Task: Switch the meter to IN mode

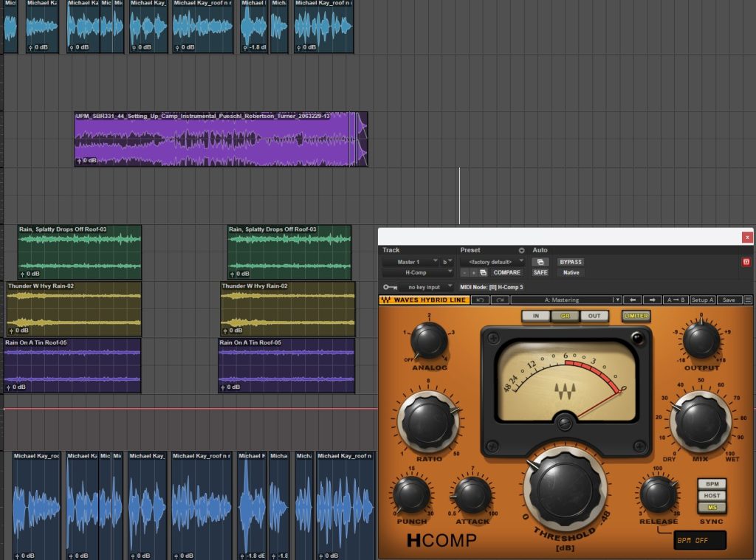Action: click(x=536, y=316)
